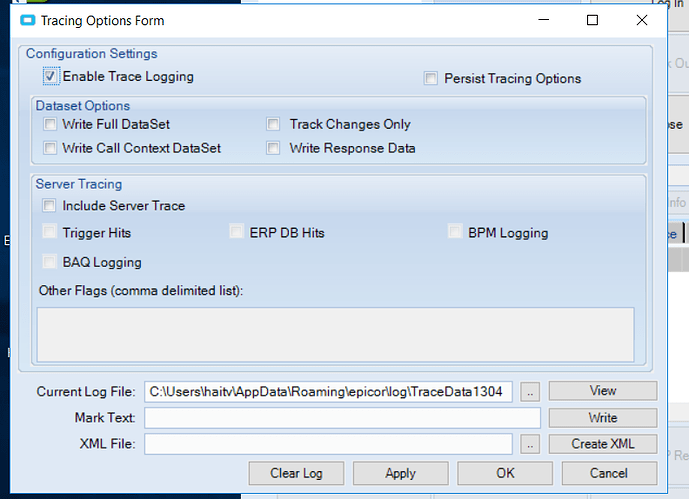689x499 pixels.
Task: Check Track Changes Only option
Action: 273,124
